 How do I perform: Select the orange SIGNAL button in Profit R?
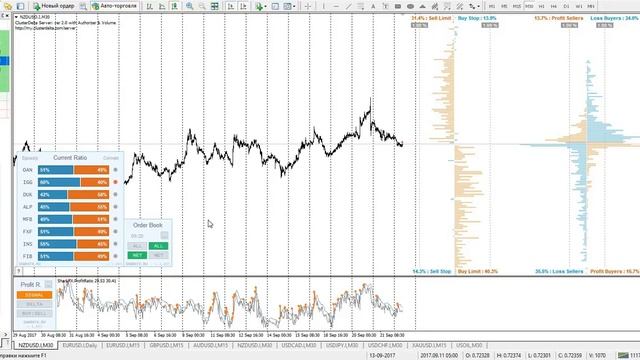[34, 295]
